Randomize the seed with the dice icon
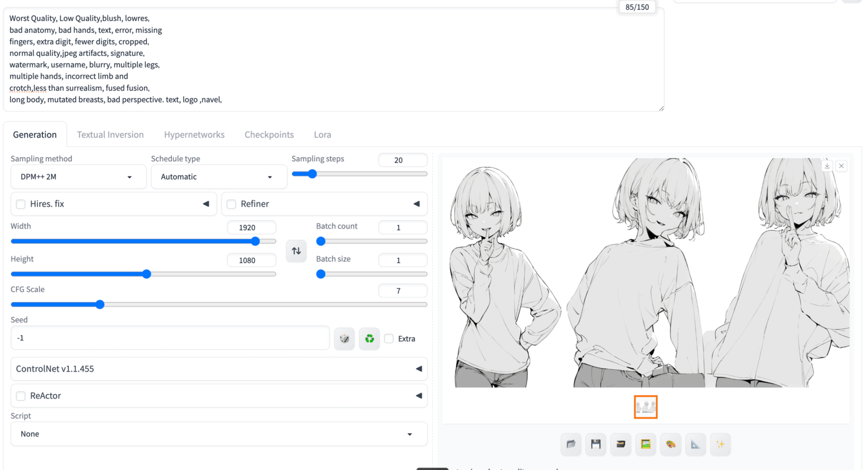This screenshot has height=470, width=868. click(344, 338)
